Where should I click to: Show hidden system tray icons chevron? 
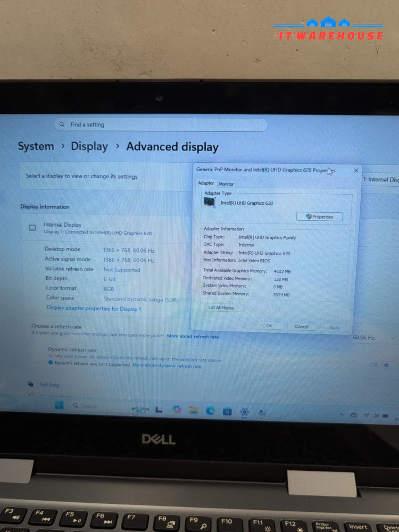click(x=342, y=414)
